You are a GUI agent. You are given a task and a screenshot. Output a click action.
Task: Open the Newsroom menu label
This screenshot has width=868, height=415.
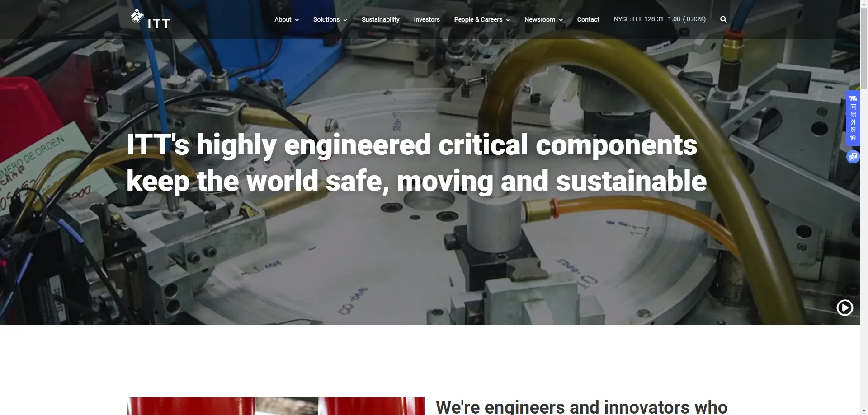(x=540, y=19)
